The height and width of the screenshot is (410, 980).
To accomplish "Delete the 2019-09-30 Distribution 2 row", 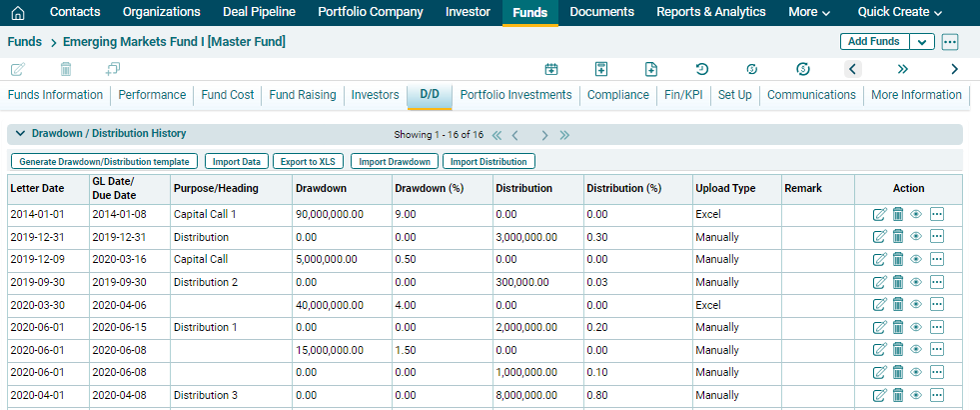I will (898, 282).
